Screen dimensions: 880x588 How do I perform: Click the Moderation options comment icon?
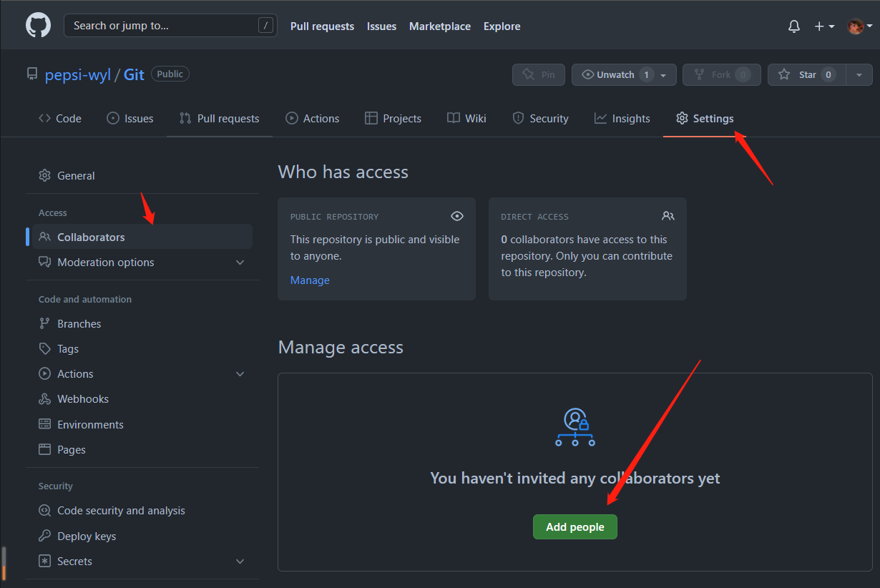click(44, 262)
